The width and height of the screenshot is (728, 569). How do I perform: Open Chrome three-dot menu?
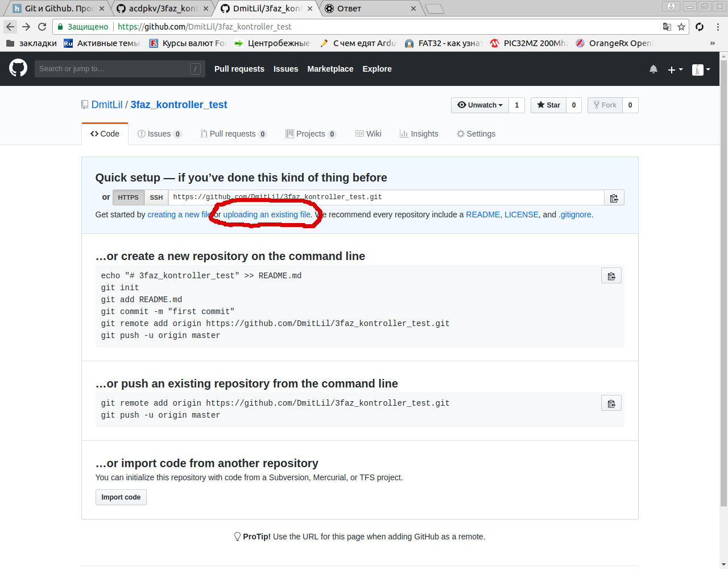(x=718, y=27)
